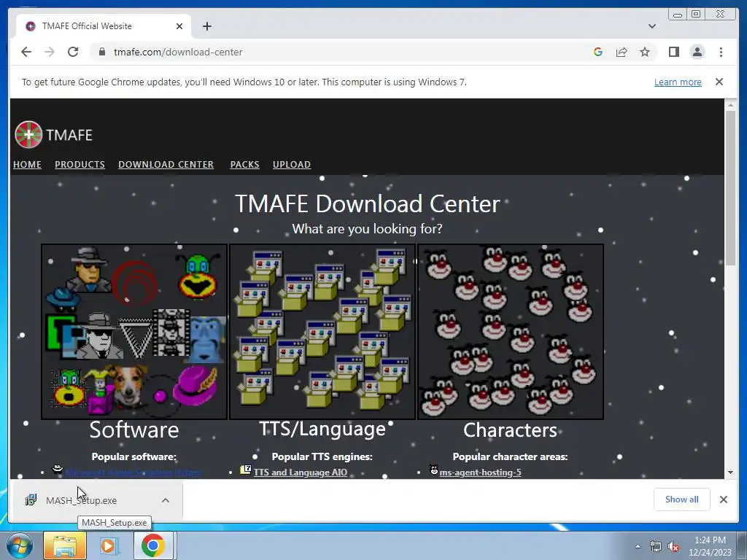Show hidden system tray icons
This screenshot has width=747, height=560.
click(638, 547)
